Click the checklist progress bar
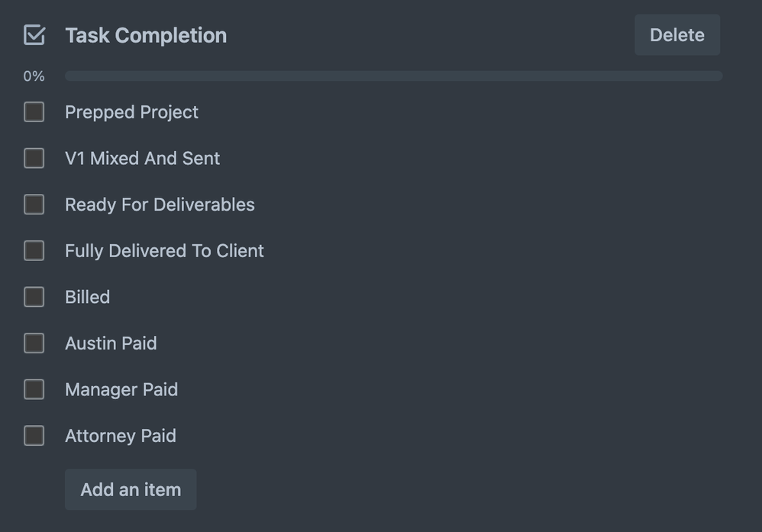The width and height of the screenshot is (762, 532). click(393, 76)
